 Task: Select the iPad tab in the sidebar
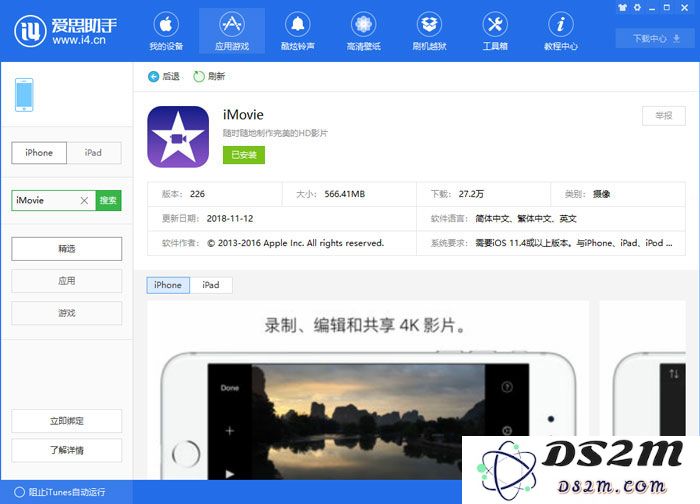[x=94, y=153]
